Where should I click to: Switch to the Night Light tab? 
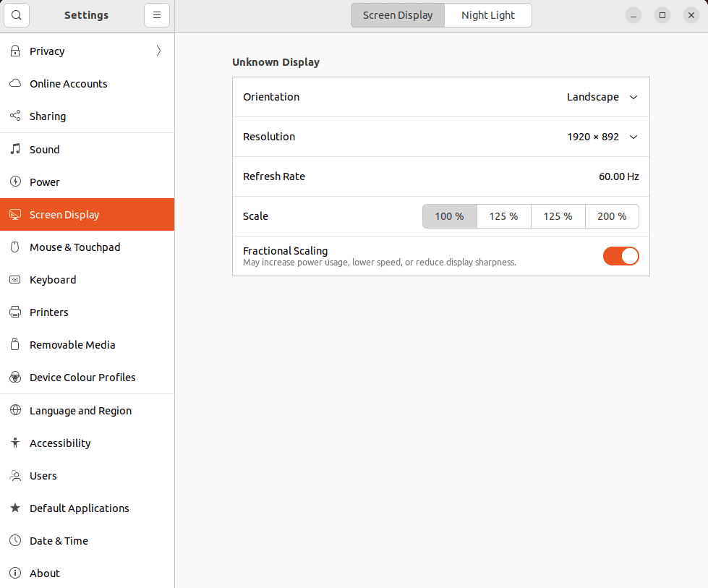pyautogui.click(x=487, y=14)
